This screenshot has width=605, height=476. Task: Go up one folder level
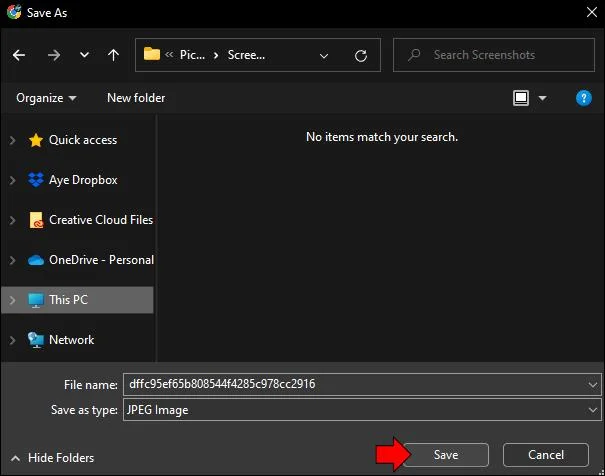tap(113, 55)
